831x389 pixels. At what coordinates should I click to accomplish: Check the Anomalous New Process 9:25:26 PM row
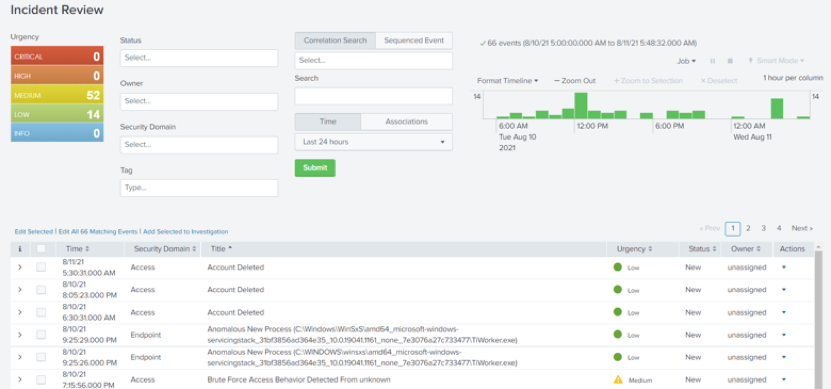41,357
